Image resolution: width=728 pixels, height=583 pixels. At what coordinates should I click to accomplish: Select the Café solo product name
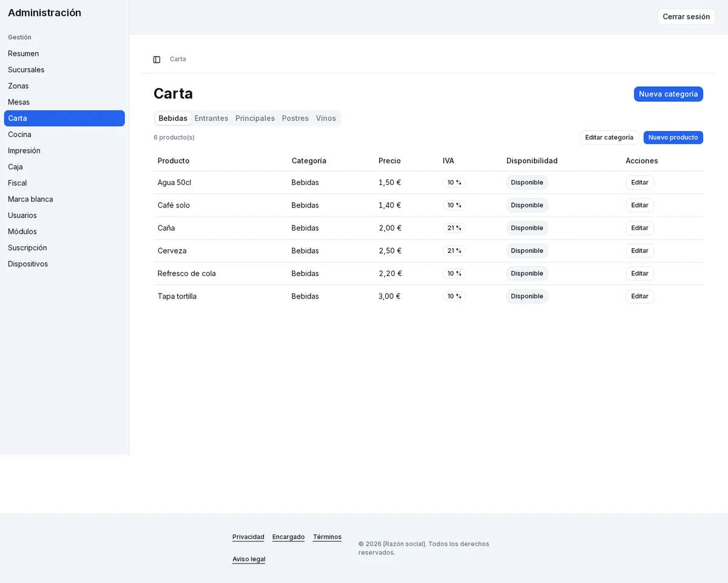click(174, 205)
